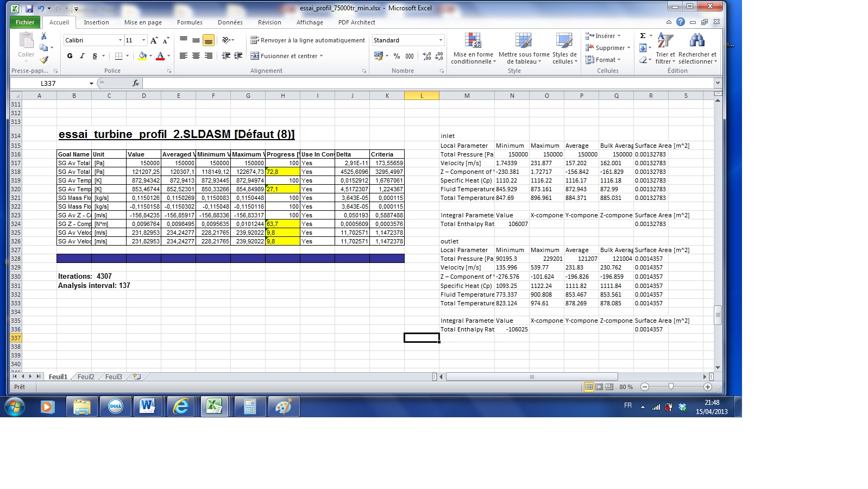Click 'Trier et filtrer' button

pos(665,49)
